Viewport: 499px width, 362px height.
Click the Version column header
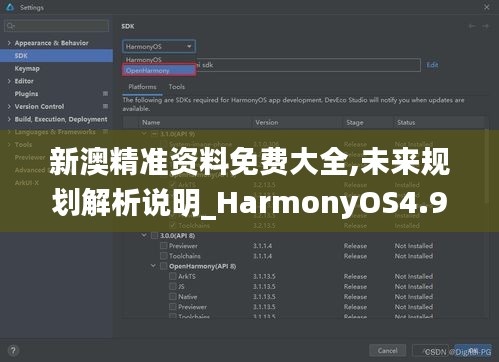click(267, 123)
